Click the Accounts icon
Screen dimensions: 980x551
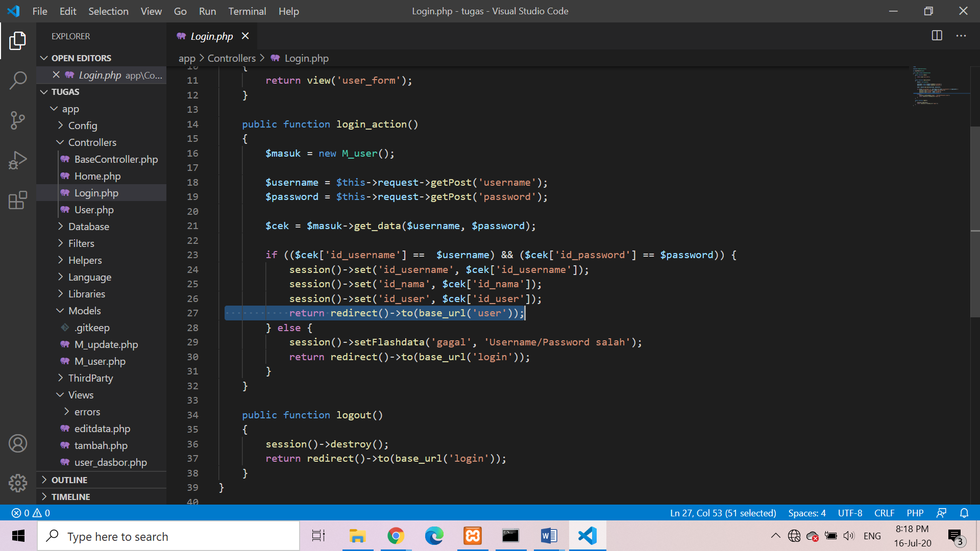[x=18, y=443]
